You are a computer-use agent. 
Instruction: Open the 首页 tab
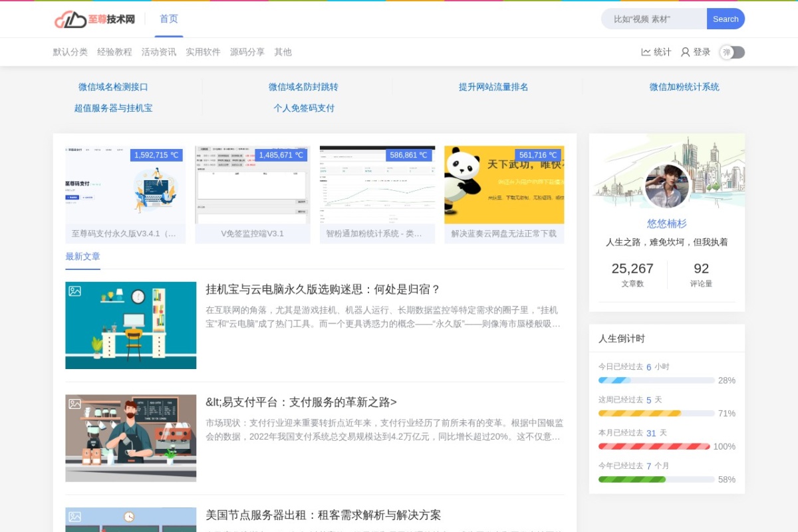169,19
